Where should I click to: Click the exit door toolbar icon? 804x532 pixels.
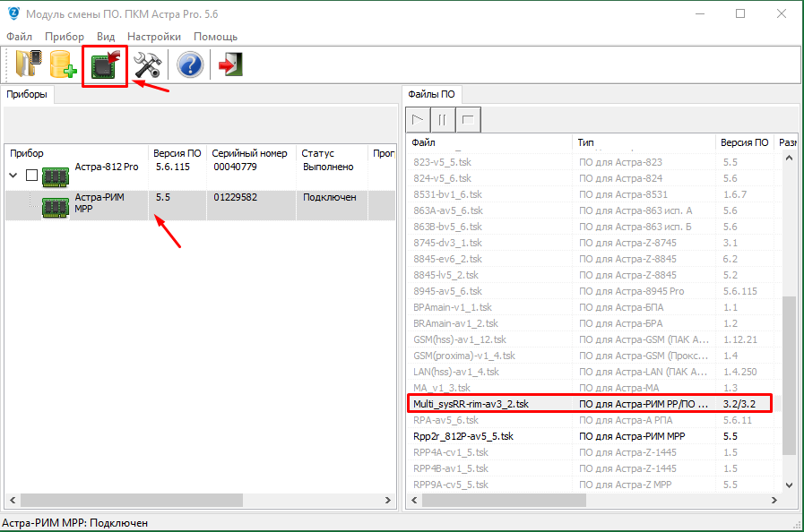click(x=231, y=65)
